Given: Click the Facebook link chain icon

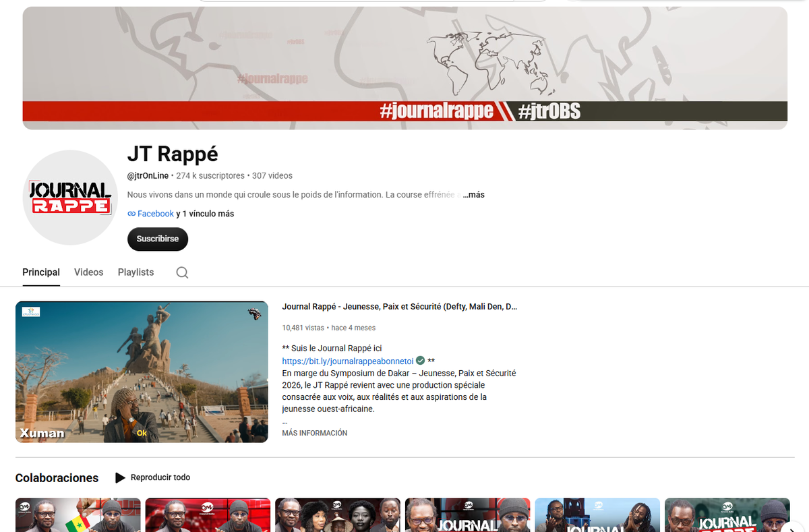Looking at the screenshot, I should tap(131, 214).
